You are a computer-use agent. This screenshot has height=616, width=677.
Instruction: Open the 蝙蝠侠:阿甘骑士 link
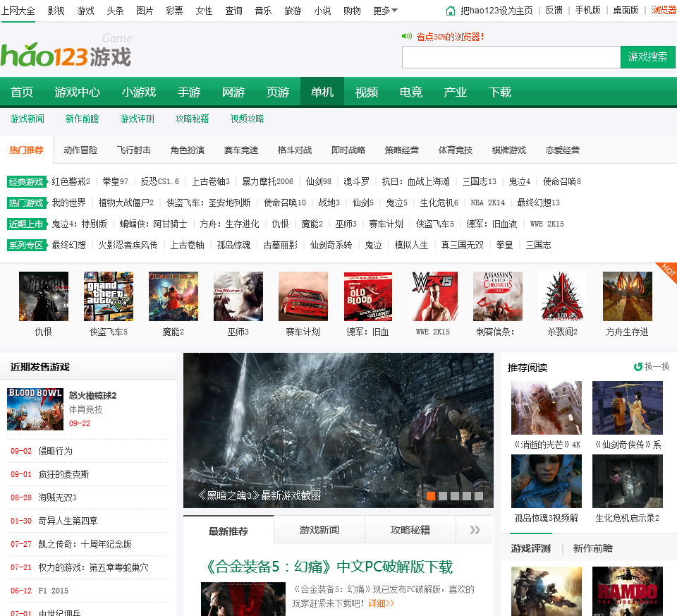pos(153,224)
